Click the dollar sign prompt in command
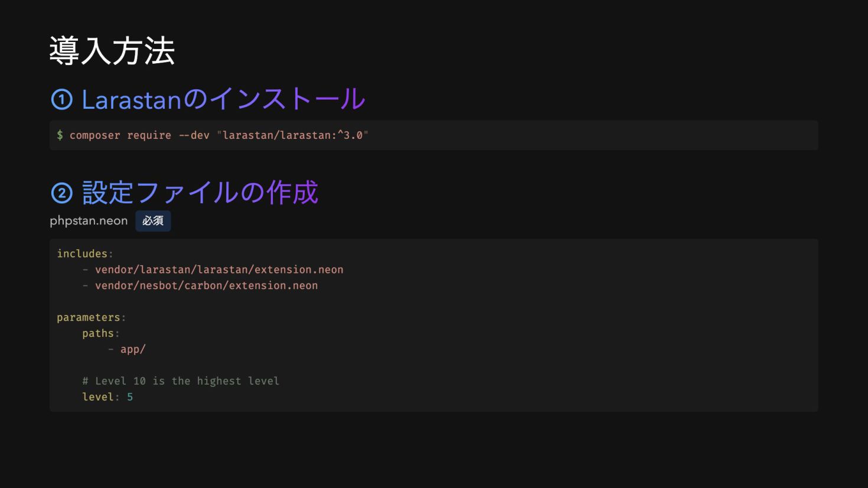The width and height of the screenshot is (868, 488). tap(60, 135)
